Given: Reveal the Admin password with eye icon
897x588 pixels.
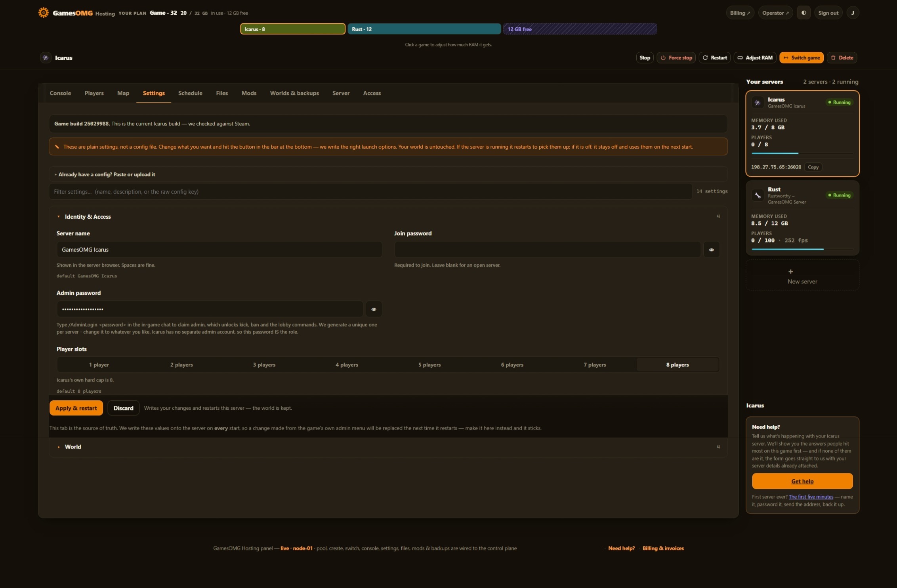Looking at the screenshot, I should coord(374,309).
